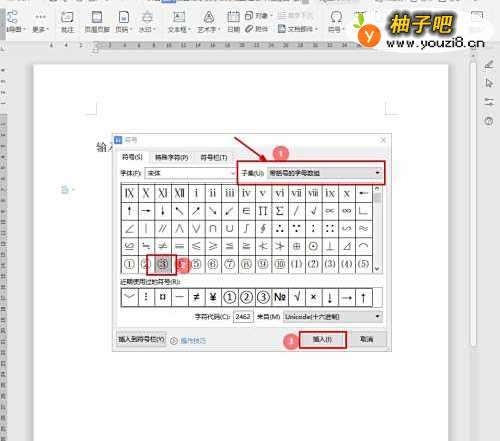Switch to the Special Characters (特殊字符) tab
The image size is (500, 441).
(x=172, y=157)
